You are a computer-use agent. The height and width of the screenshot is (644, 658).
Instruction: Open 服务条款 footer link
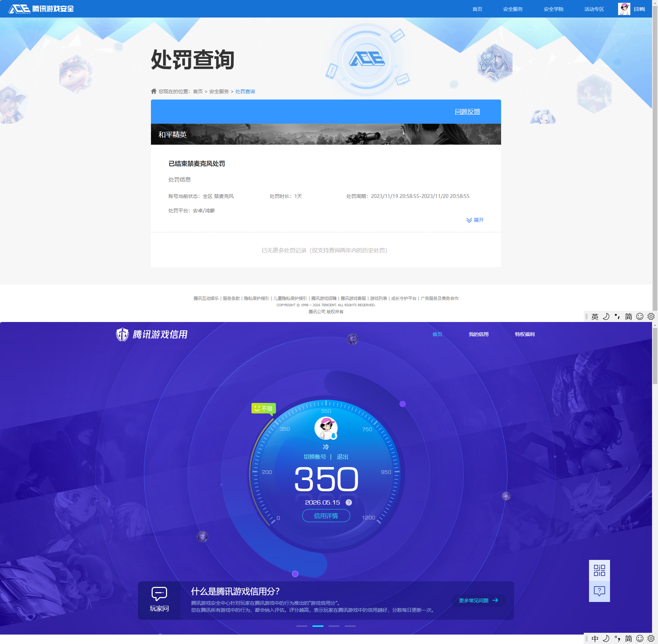(231, 299)
